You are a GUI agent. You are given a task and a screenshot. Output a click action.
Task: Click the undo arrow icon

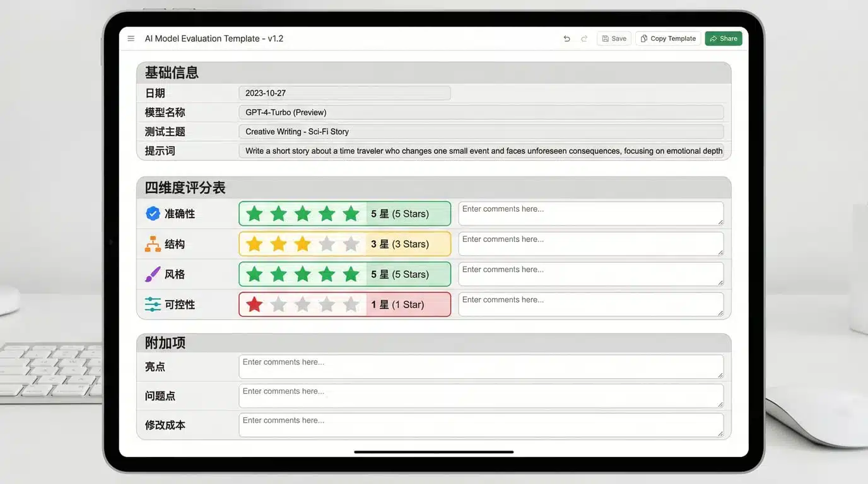(566, 38)
